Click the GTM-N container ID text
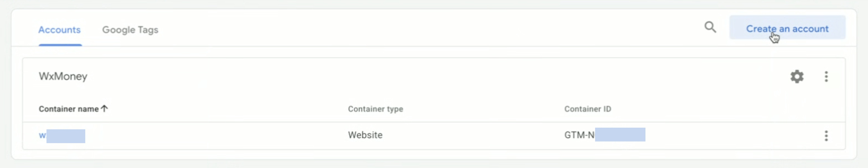This screenshot has height=168, width=868. [579, 135]
